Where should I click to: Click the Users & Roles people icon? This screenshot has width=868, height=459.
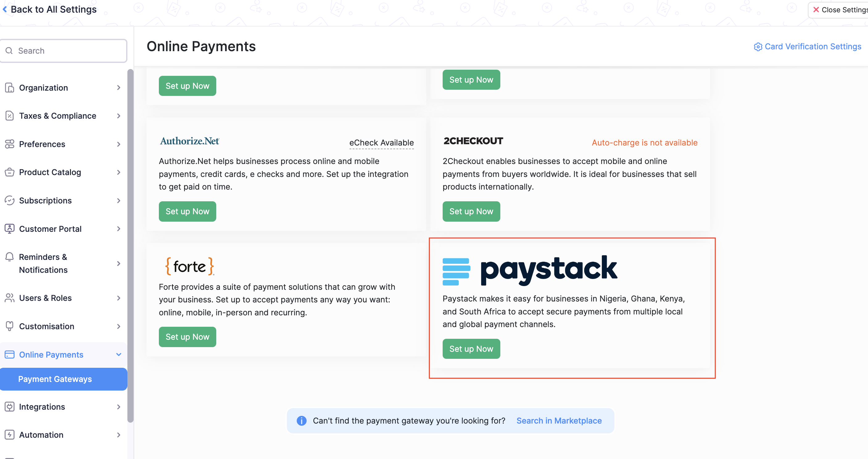(10, 298)
